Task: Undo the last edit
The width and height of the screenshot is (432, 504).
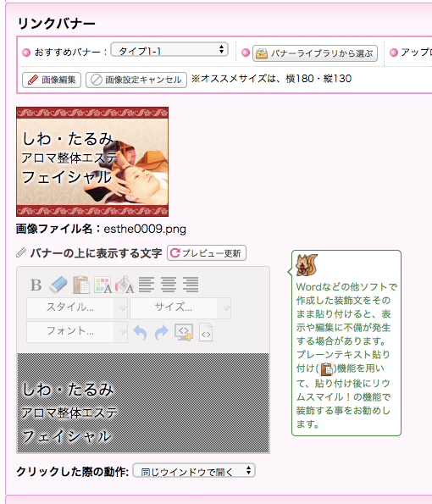Action: [x=140, y=332]
